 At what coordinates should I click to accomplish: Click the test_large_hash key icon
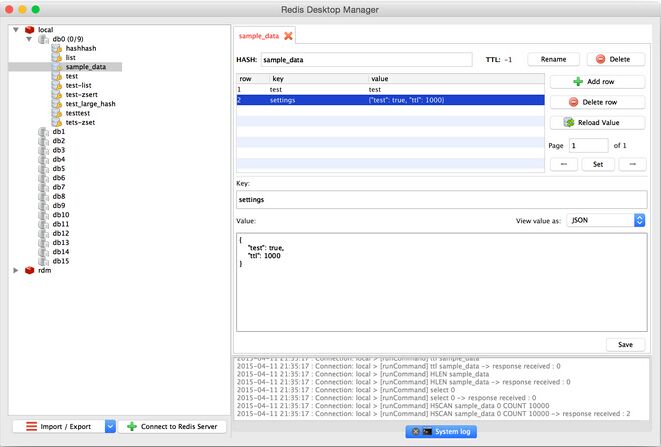click(56, 104)
